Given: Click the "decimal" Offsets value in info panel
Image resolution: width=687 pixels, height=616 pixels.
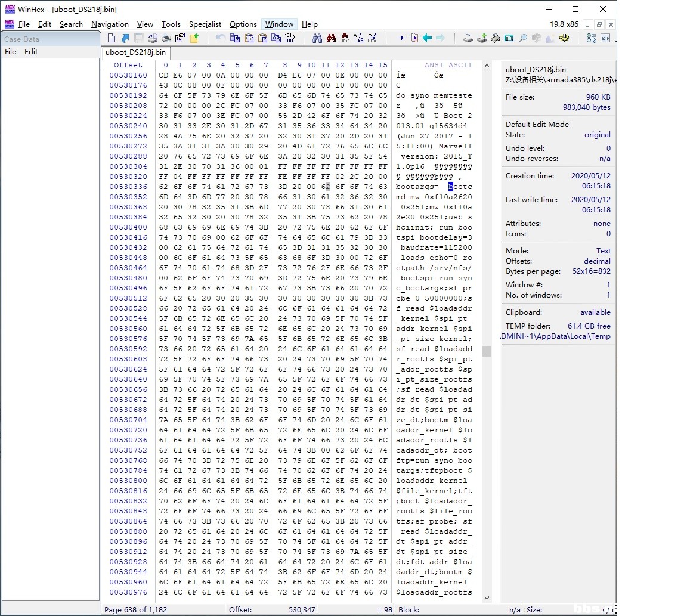Looking at the screenshot, I should click(597, 261).
